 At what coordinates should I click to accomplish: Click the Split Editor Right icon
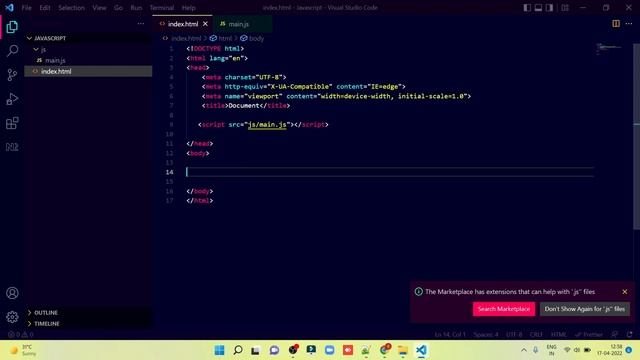click(616, 24)
